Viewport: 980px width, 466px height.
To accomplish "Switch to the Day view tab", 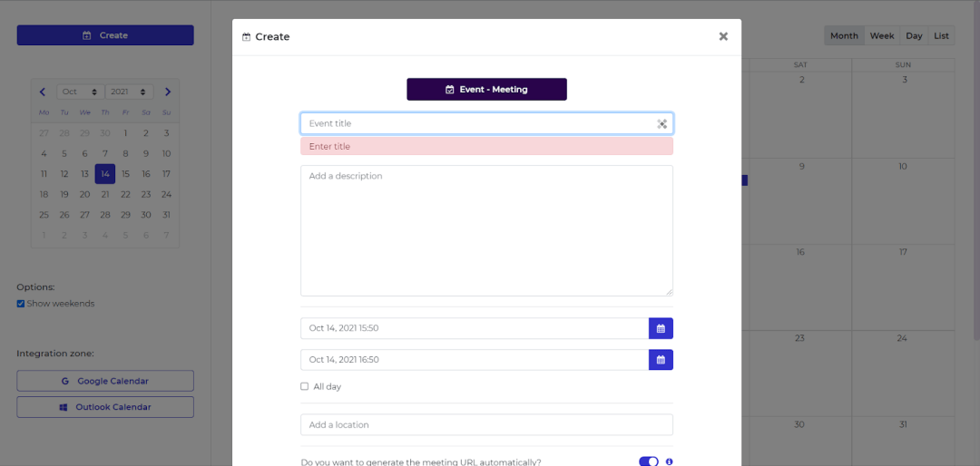I will pyautogui.click(x=914, y=35).
